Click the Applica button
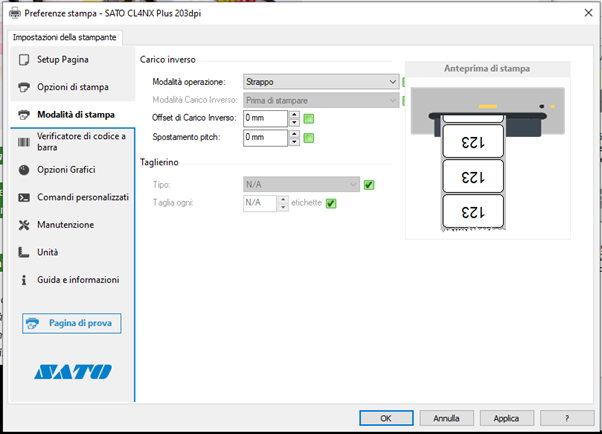 [506, 418]
